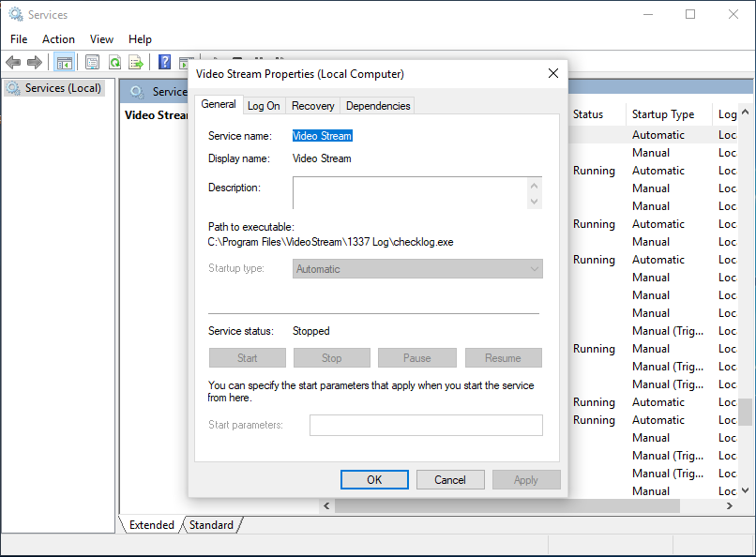Click the vertical scrollbar up arrow on right
The width and height of the screenshot is (756, 557).
[747, 112]
